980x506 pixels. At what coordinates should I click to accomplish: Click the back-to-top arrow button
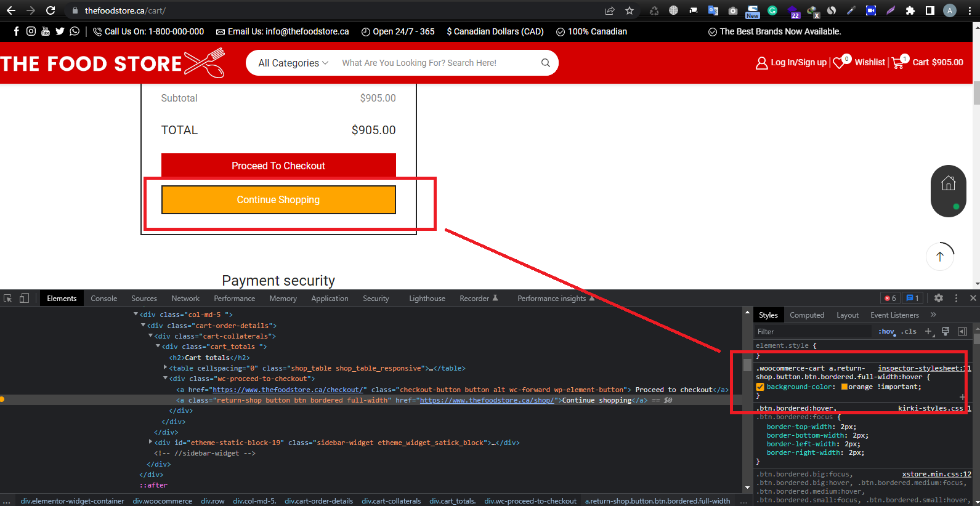pos(940,256)
